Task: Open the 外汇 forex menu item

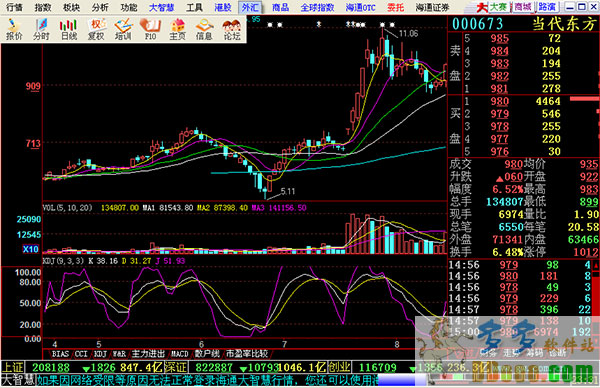Action: point(250,7)
